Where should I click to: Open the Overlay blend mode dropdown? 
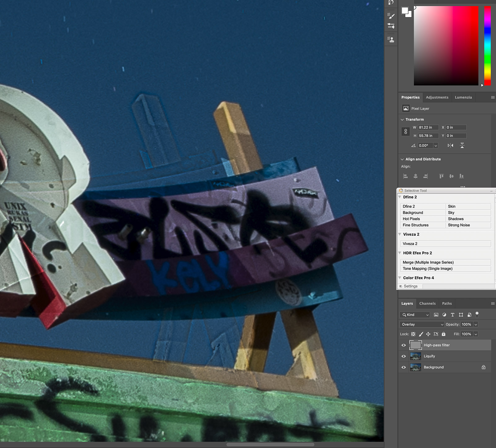click(422, 324)
